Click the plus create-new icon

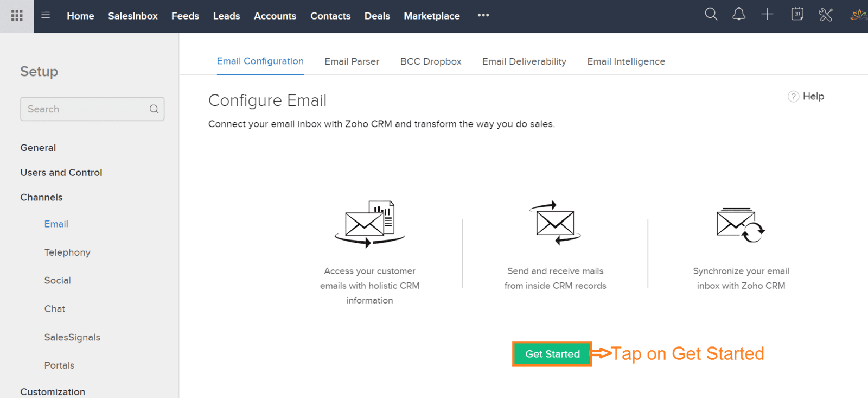[x=767, y=15]
